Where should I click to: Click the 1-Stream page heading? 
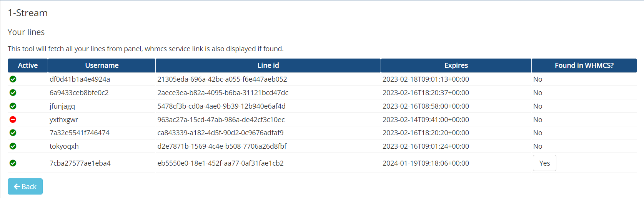[x=28, y=13]
